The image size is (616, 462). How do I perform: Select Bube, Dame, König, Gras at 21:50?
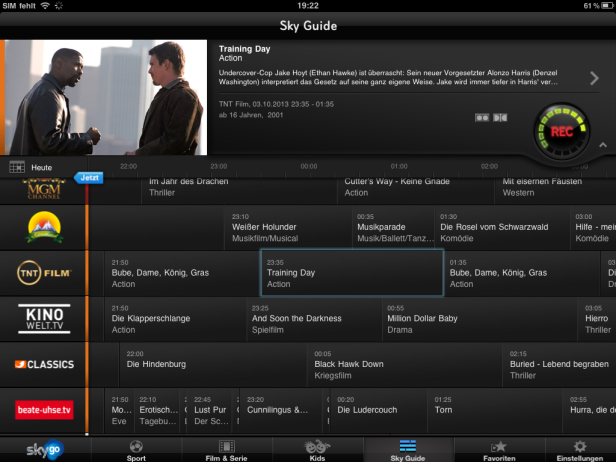(x=182, y=273)
